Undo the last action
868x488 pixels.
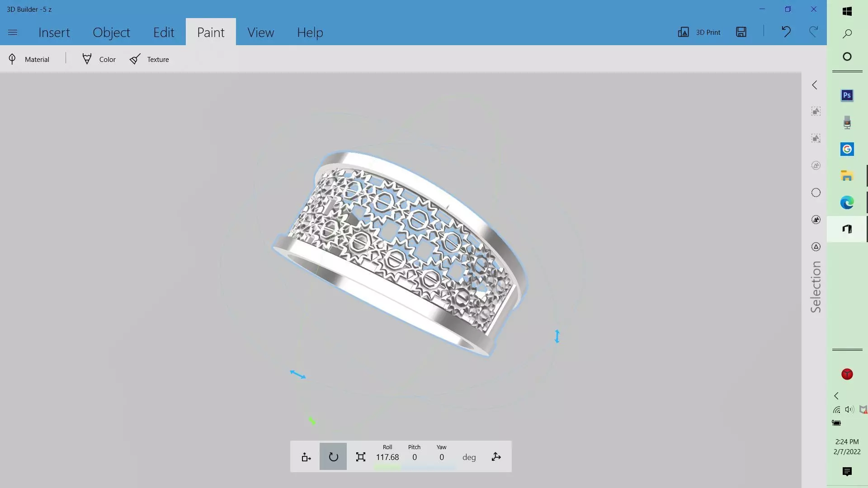786,32
